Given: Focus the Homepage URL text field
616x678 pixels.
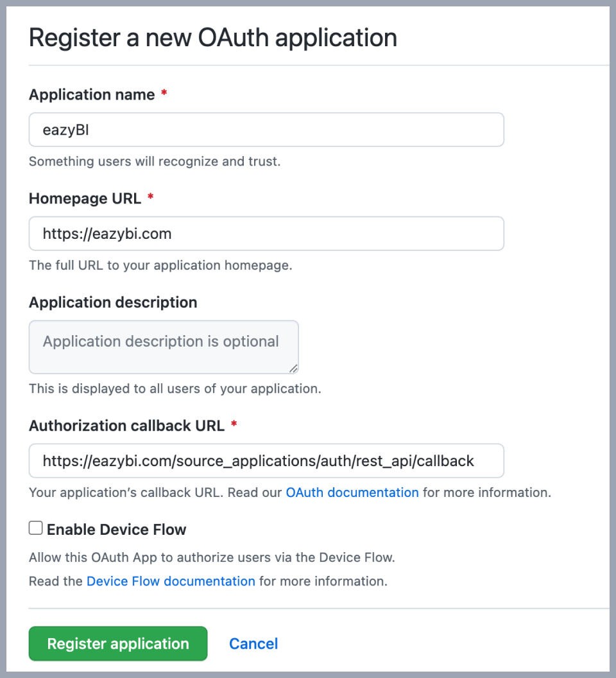Looking at the screenshot, I should [266, 234].
